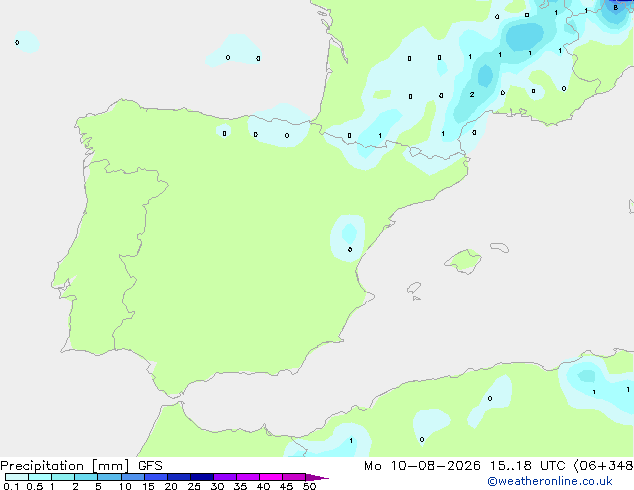Pick the 5–10 mm legend color swatch
Viewport: 634px width, 490px height.
point(109,477)
